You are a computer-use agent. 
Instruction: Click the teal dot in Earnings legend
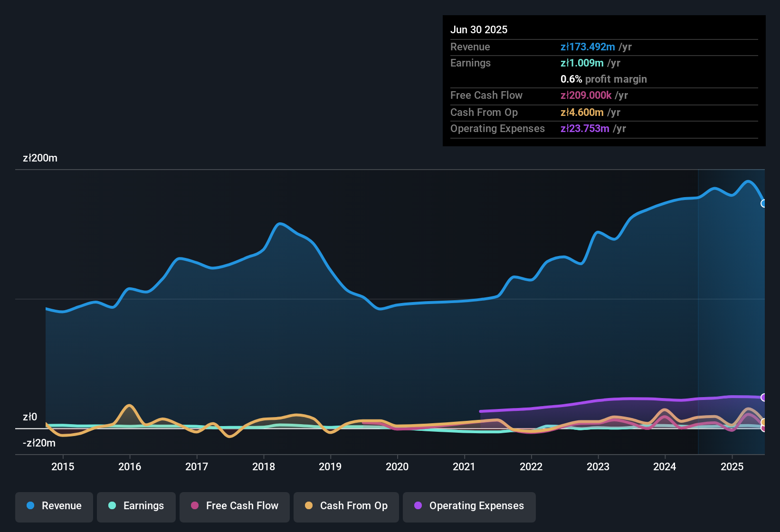tap(112, 505)
